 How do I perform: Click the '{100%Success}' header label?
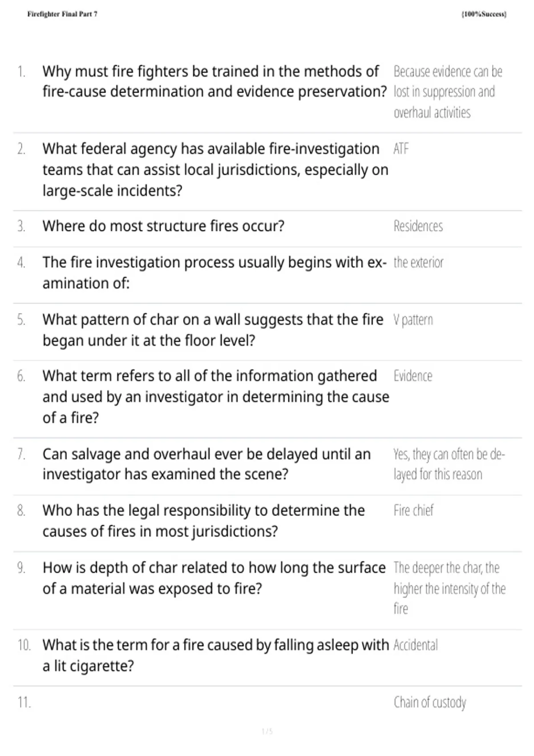(x=484, y=14)
